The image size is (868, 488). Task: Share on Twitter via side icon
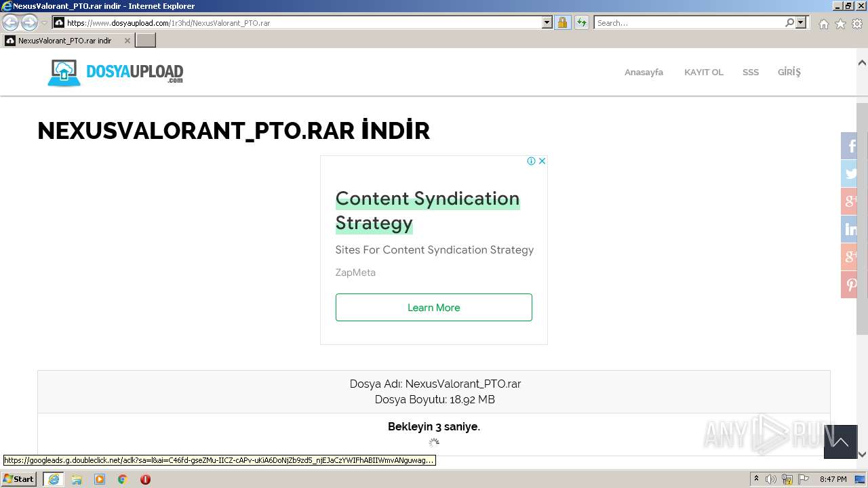[x=850, y=174]
